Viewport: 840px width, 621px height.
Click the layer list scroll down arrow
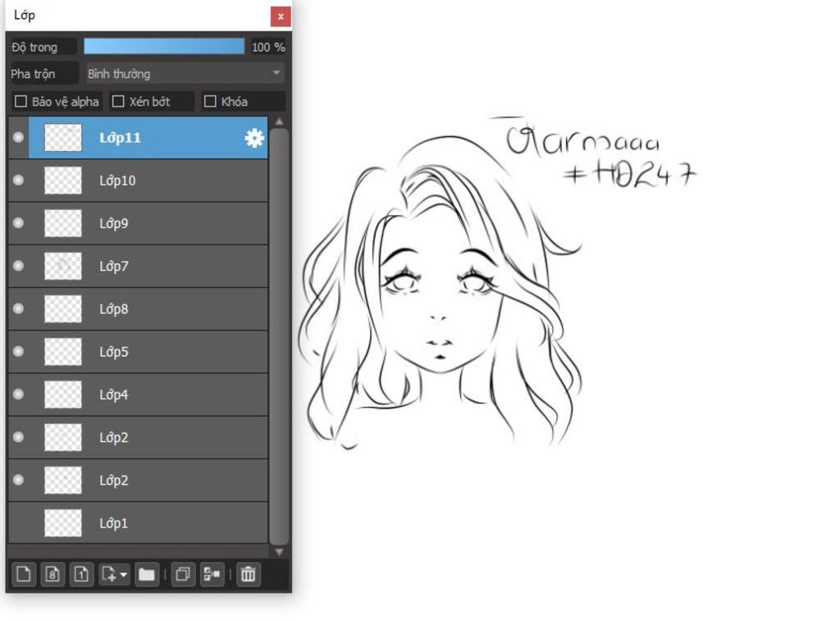point(279,552)
